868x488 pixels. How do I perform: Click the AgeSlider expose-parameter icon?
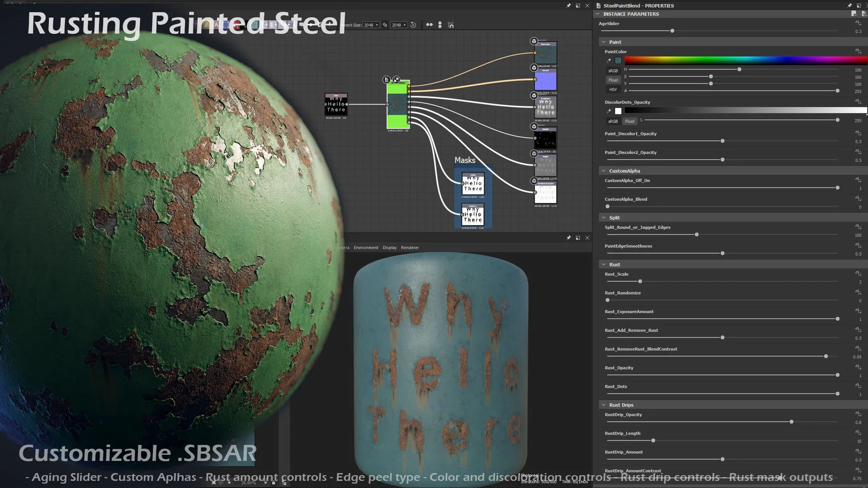pos(858,23)
